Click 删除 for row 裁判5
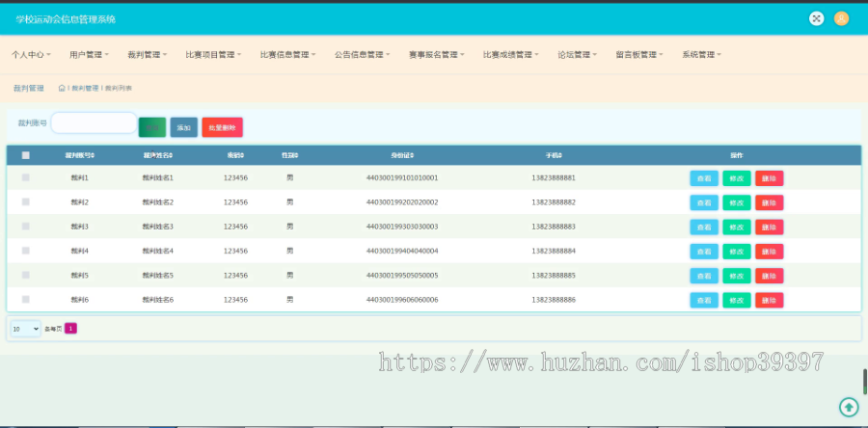 pos(770,276)
